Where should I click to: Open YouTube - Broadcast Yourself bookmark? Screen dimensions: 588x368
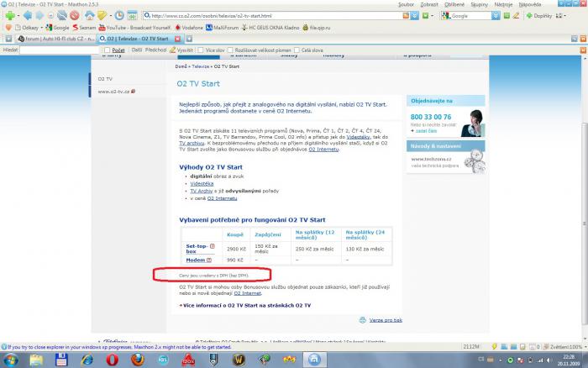pos(135,28)
